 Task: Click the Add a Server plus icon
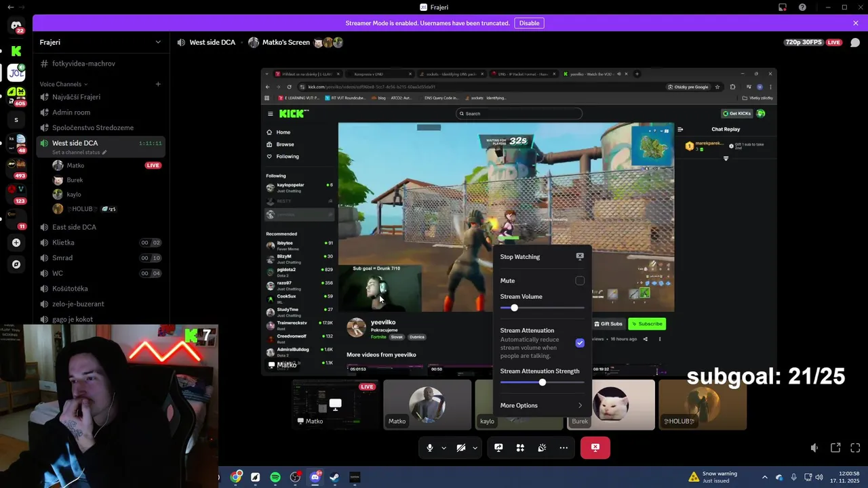16,243
